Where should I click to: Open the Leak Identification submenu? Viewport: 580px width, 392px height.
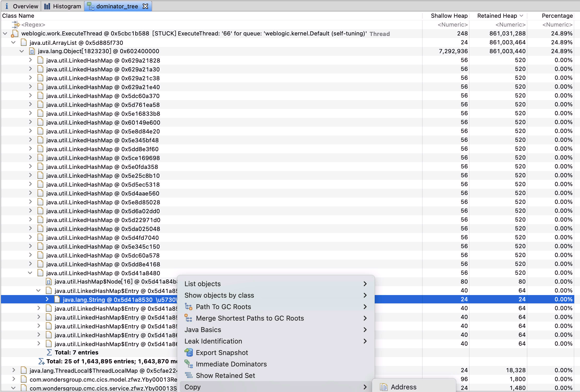click(x=213, y=341)
